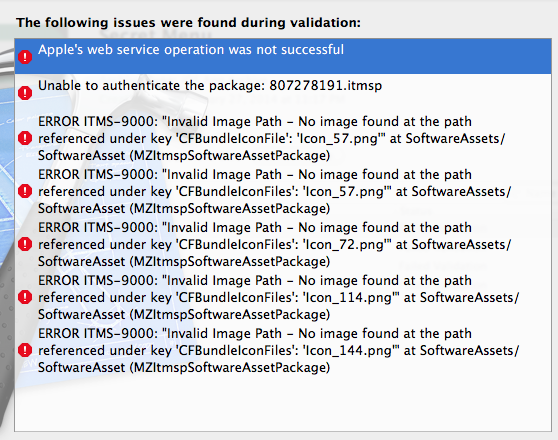Select the CFBundleIconFiles 'Icon_57.png' error row

click(283, 191)
